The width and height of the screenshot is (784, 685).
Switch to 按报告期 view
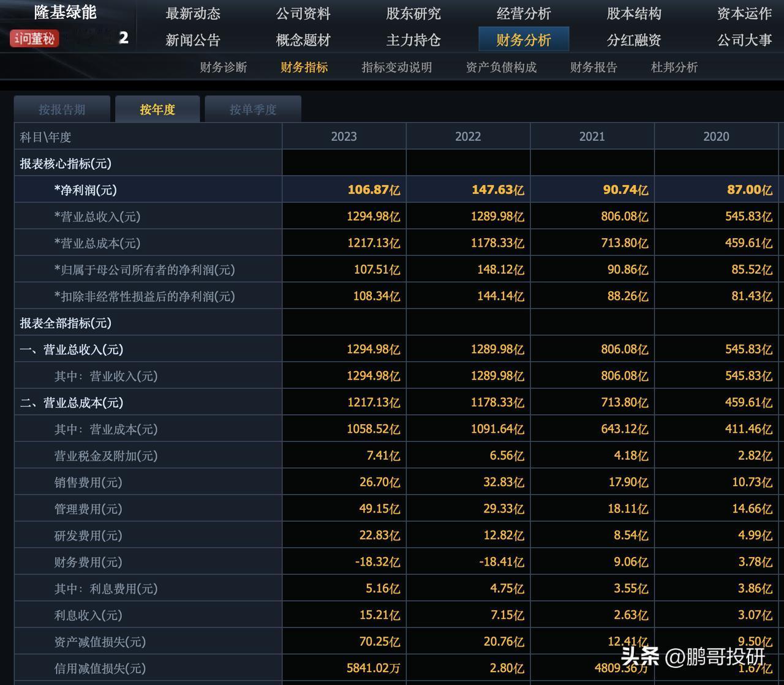(62, 109)
